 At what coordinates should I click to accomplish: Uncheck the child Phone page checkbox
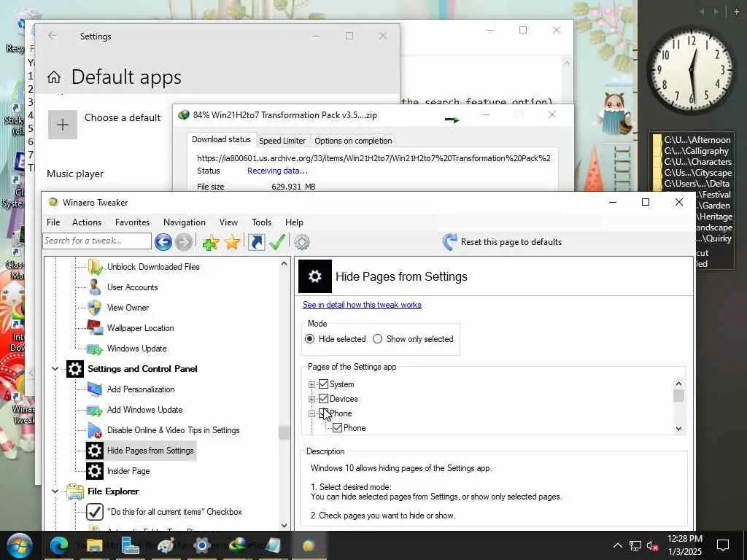pos(337,427)
